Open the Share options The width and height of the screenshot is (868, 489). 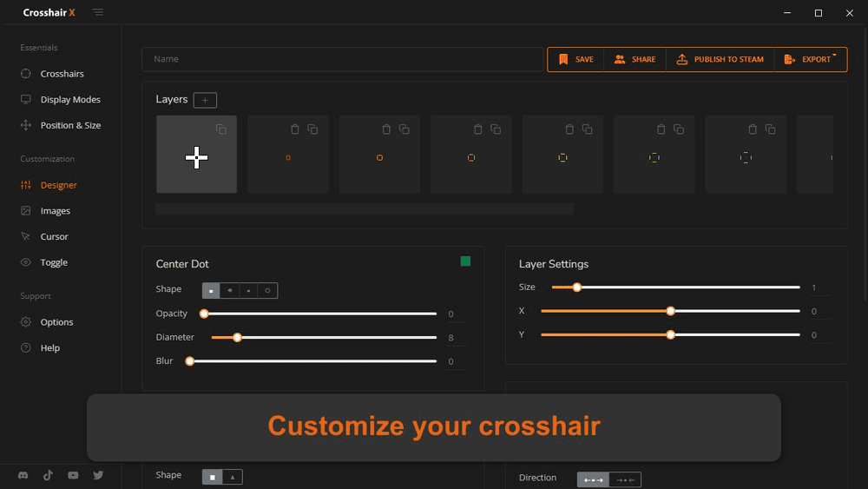pyautogui.click(x=635, y=59)
